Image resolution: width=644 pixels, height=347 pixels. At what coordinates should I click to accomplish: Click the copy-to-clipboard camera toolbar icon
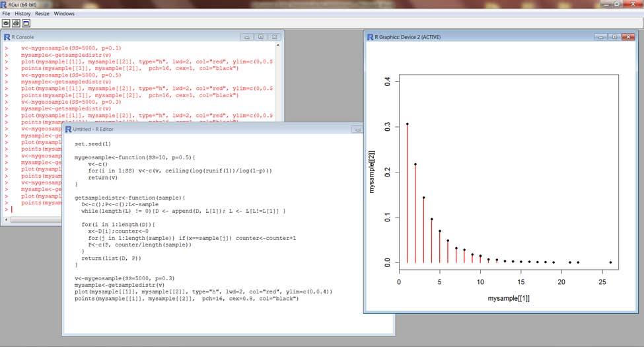tap(6, 23)
